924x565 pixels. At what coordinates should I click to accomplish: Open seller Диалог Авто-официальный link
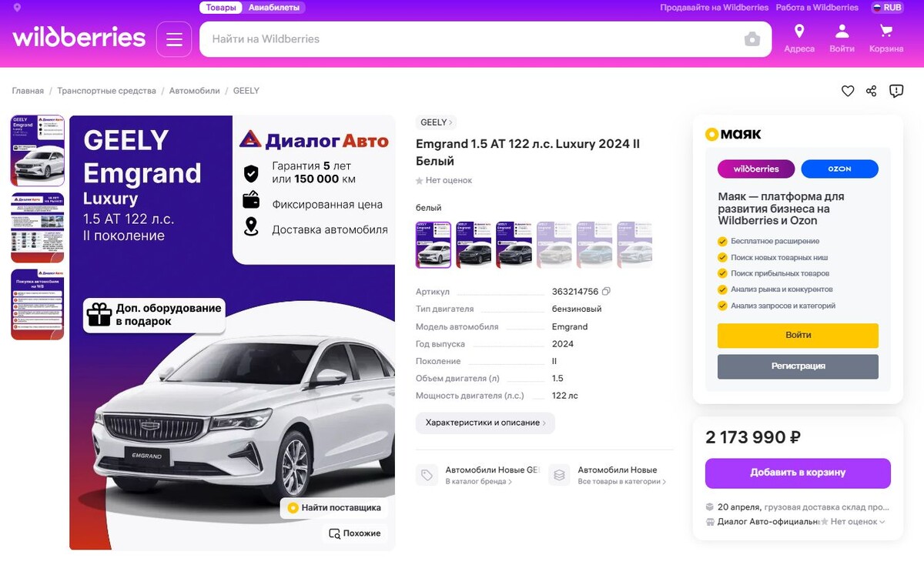[x=768, y=522]
